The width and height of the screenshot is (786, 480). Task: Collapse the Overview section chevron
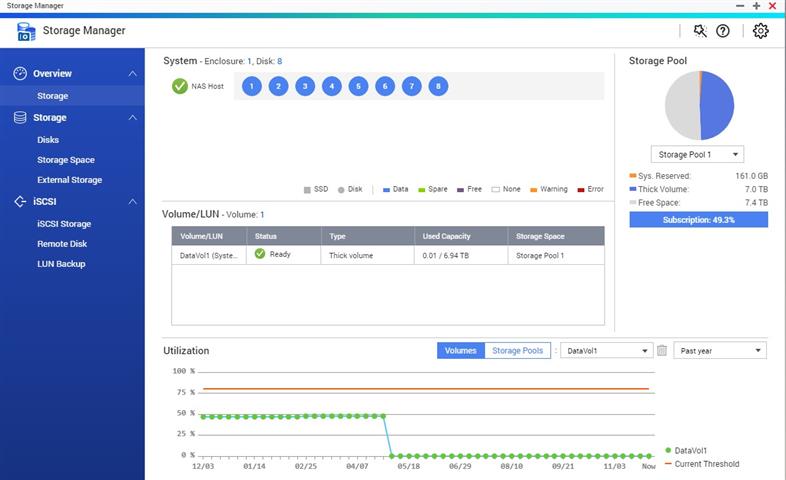[x=132, y=74]
